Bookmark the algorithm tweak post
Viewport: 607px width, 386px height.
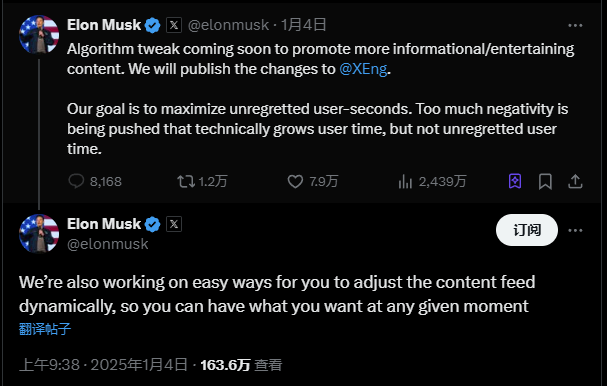point(545,181)
